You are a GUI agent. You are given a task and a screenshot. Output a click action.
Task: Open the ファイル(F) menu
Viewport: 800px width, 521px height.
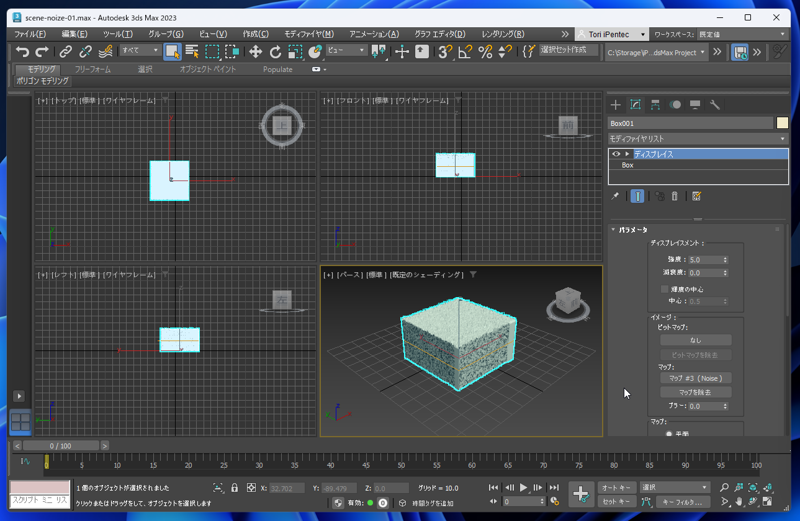coord(30,34)
